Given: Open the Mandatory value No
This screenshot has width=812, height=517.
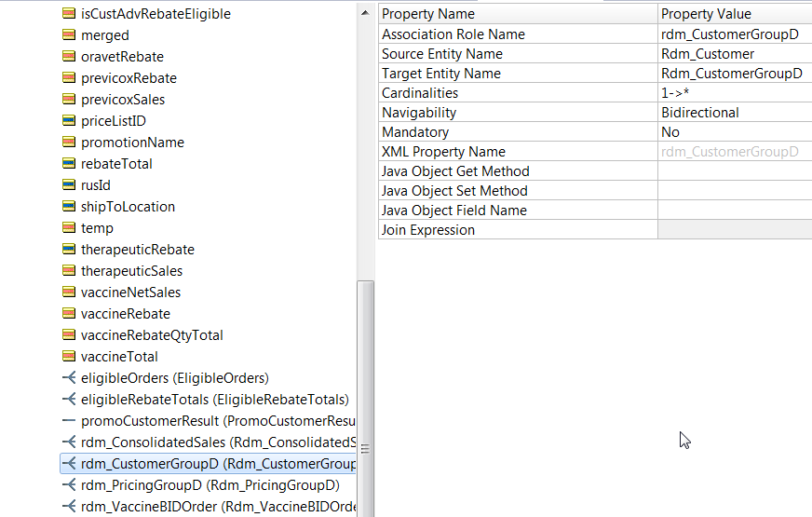Looking at the screenshot, I should pyautogui.click(x=735, y=132).
